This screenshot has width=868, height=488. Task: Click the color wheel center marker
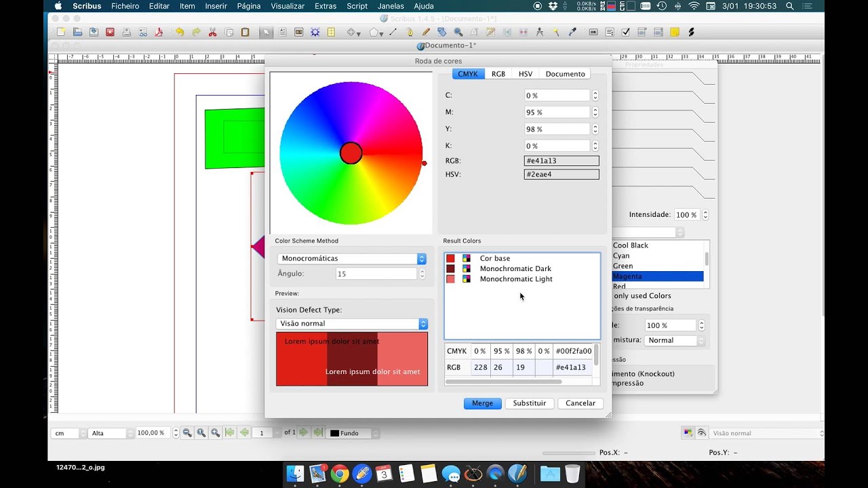[x=351, y=153]
